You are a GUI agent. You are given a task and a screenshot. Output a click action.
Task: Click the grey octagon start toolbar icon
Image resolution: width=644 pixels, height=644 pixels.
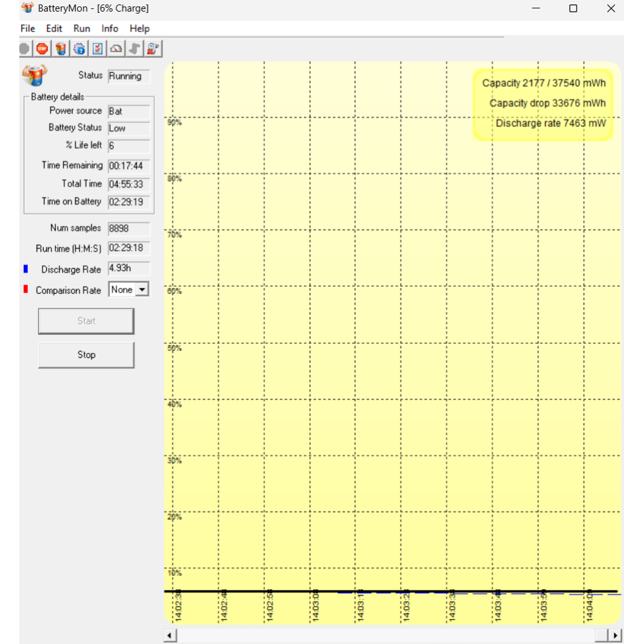[24, 48]
